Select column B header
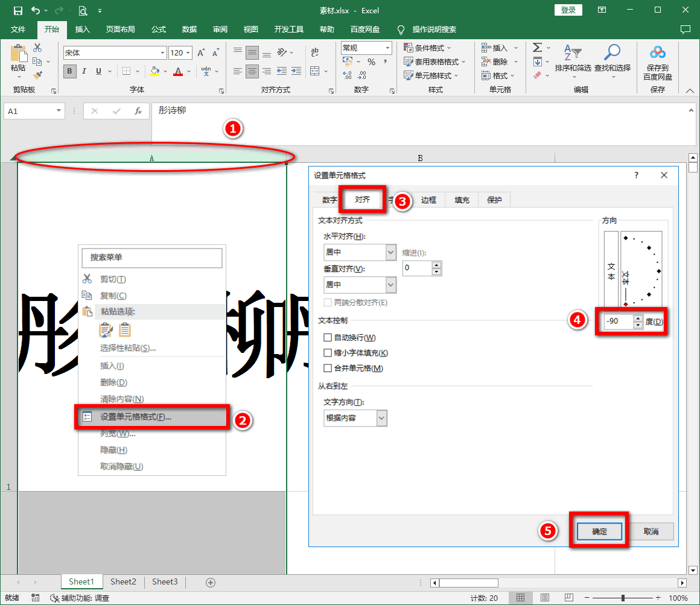The width and height of the screenshot is (700, 605). pyautogui.click(x=420, y=158)
